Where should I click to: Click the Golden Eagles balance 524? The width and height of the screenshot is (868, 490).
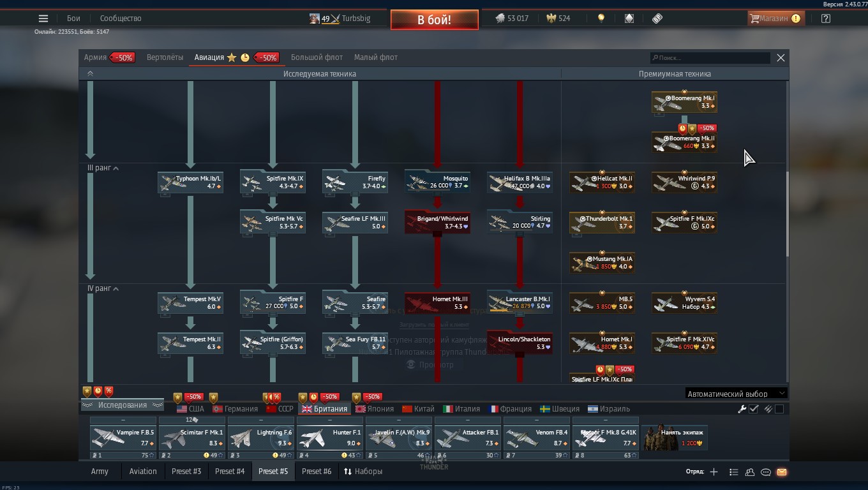(558, 19)
